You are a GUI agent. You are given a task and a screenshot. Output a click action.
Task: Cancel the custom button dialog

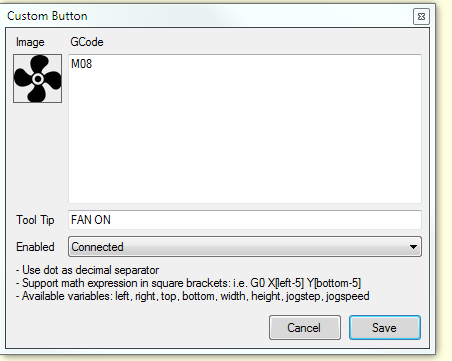coord(305,328)
